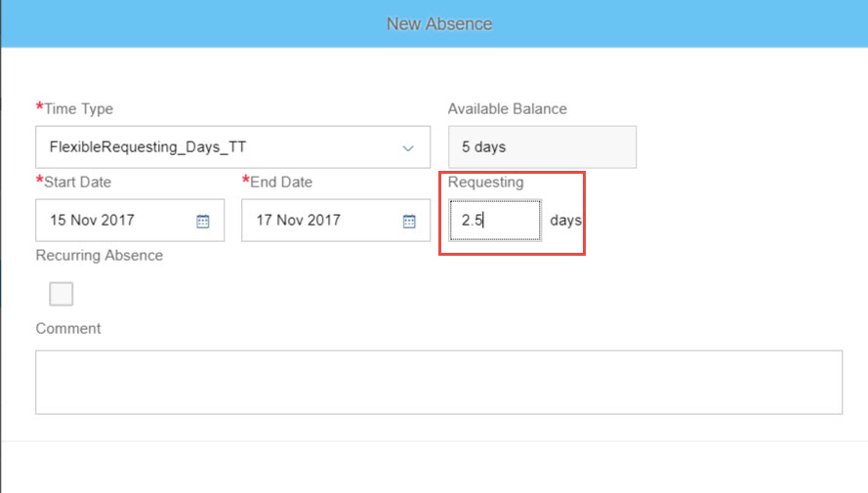Expand the Time Type chevron arrow
The width and height of the screenshot is (868, 493).
click(408, 147)
